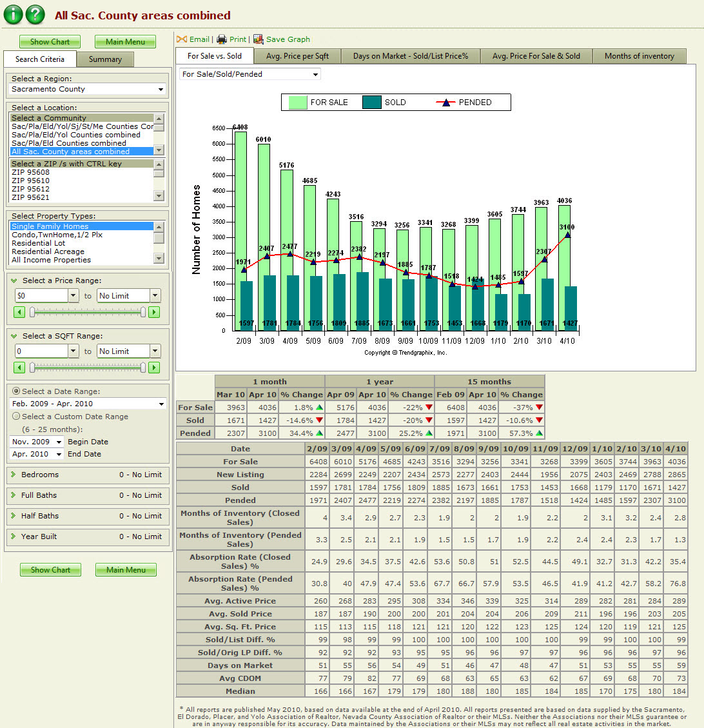This screenshot has width=704, height=728.
Task: Expand the Bedrooms filter
Action: 14,474
